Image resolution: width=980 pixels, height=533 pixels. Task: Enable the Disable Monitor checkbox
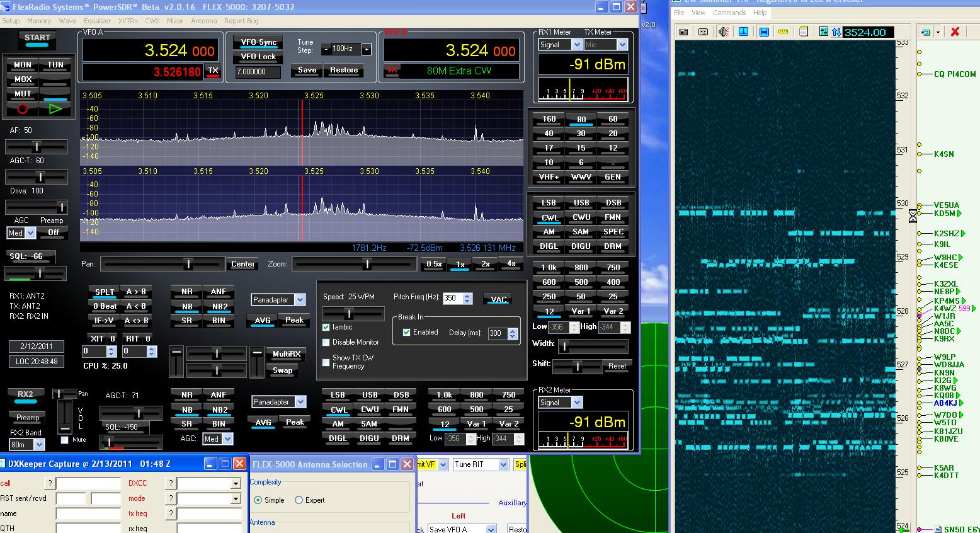[326, 342]
